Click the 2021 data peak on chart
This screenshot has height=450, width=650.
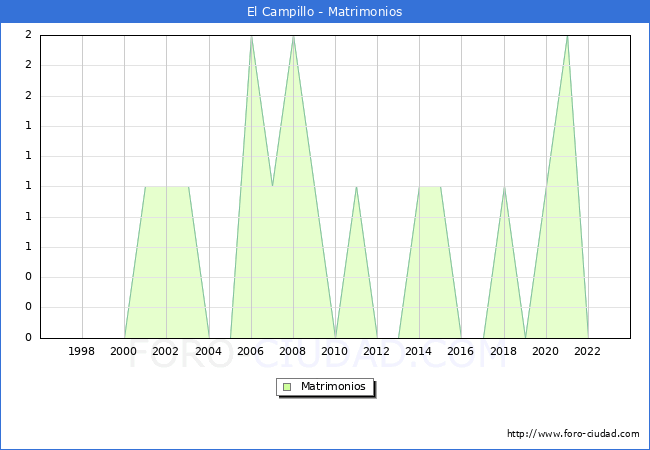pyautogui.click(x=567, y=37)
